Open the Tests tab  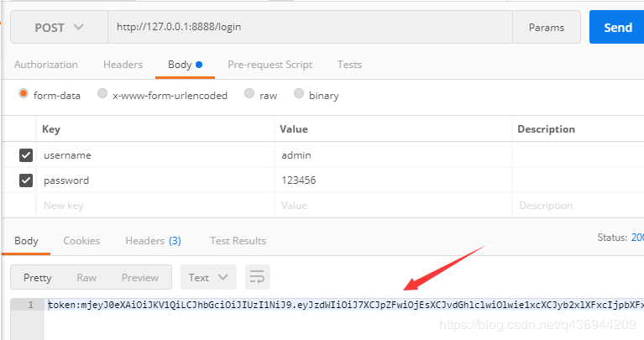[349, 65]
